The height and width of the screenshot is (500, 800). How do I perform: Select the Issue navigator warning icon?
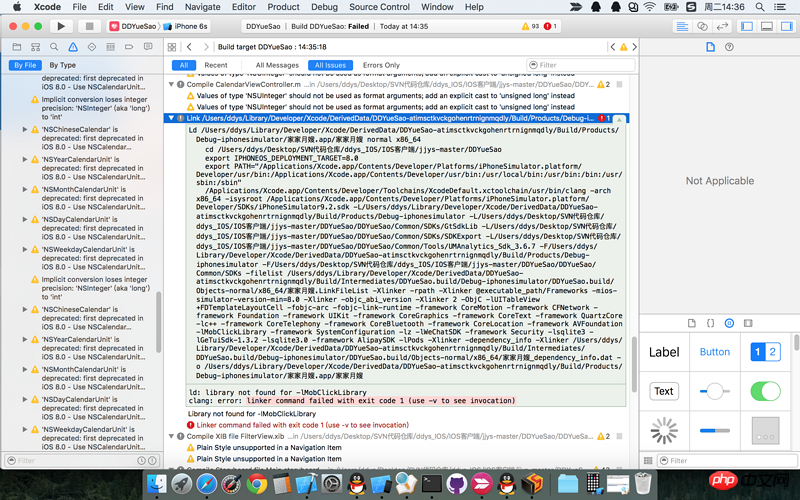coord(73,47)
